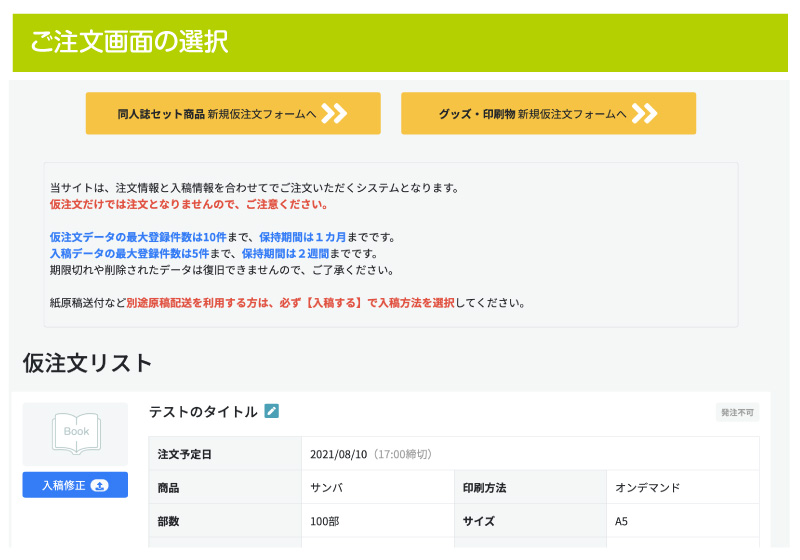Click the blue 入稿修正 button
Viewport: 800px width, 560px height.
[x=76, y=485]
